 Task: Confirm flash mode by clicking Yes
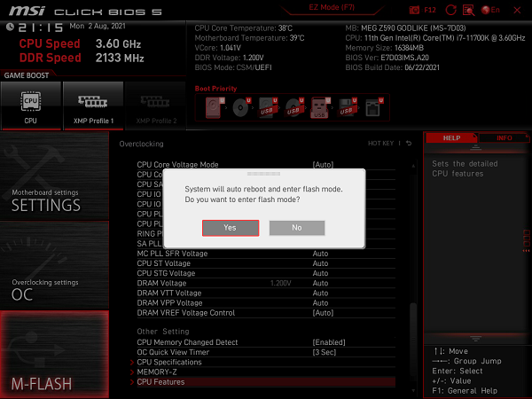pyautogui.click(x=230, y=228)
